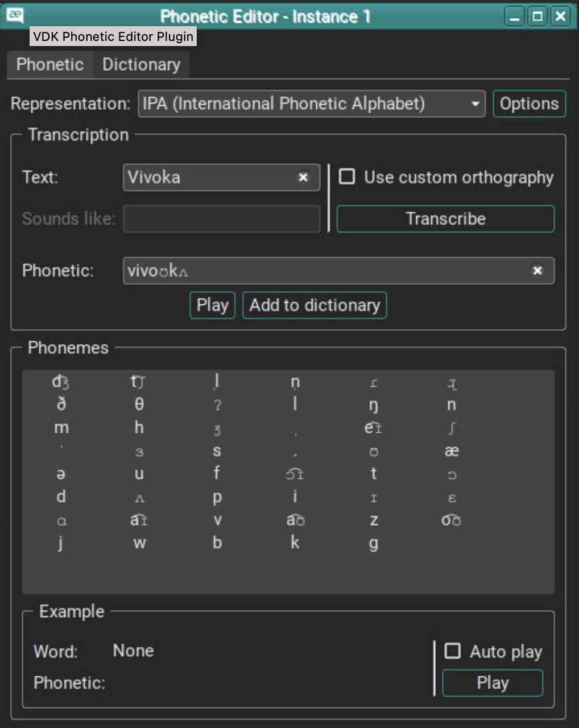This screenshot has width=579, height=728.
Task: Play the phonetic transcription in Transcription panel
Action: click(x=212, y=305)
